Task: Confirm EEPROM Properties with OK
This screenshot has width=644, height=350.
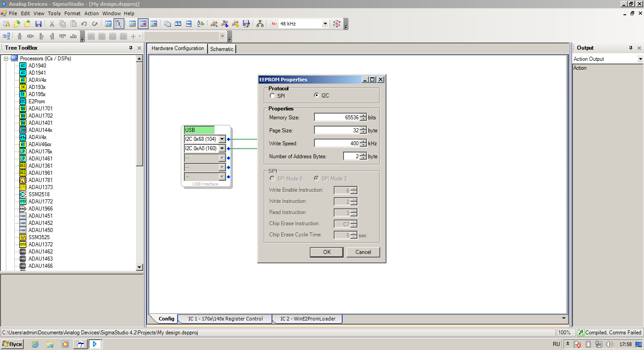Action: 327,252
